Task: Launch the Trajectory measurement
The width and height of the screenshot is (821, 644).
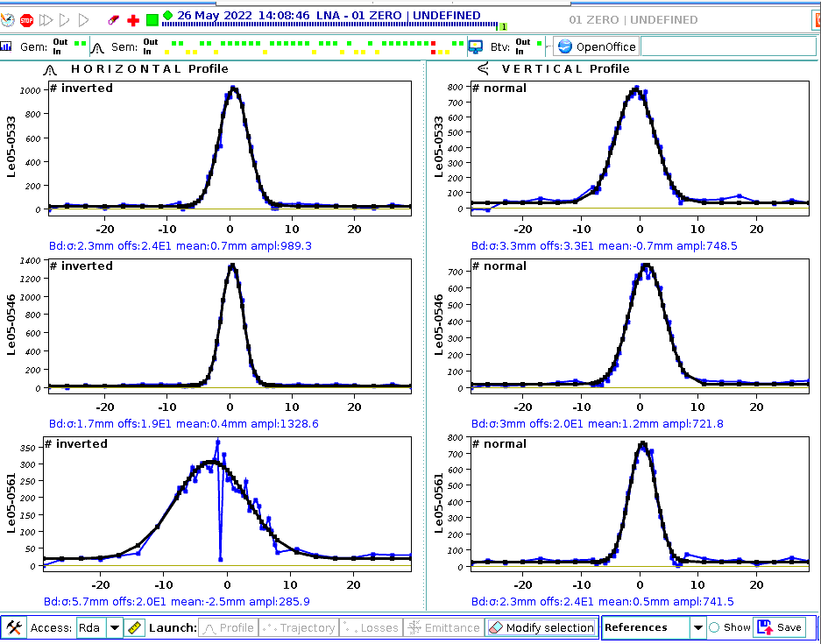Action: pyautogui.click(x=299, y=627)
